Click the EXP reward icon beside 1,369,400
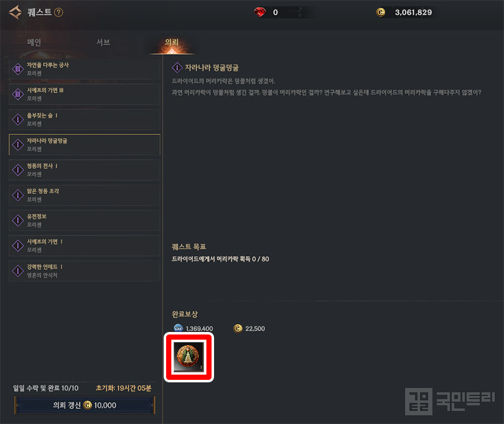This screenshot has height=424, width=504. point(178,328)
